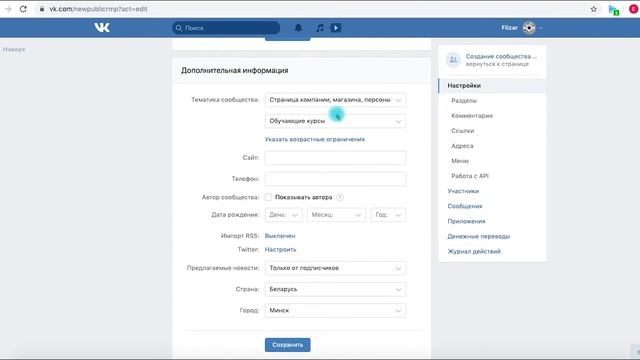
Task: Click help icon beside Показывать автора
Action: point(340,197)
